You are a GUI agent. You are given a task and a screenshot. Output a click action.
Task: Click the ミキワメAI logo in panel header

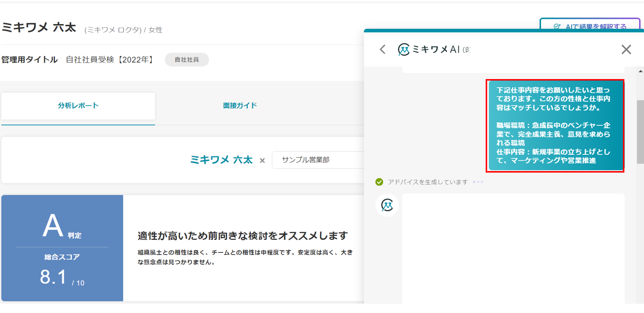coord(404,50)
